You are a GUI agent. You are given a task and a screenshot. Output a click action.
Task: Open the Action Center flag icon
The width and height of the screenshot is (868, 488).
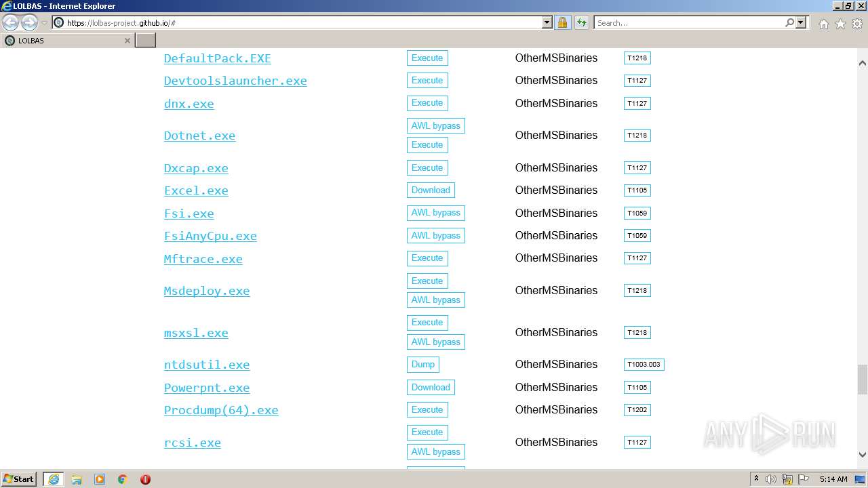(804, 479)
